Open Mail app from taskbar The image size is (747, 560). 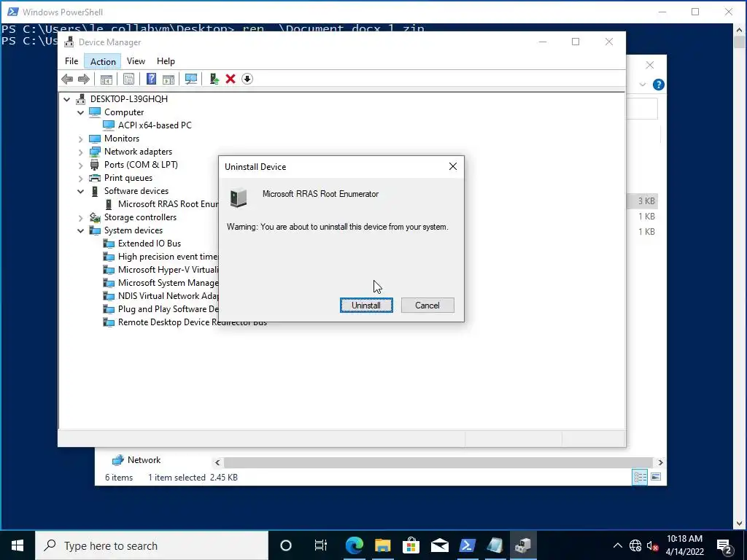pyautogui.click(x=439, y=545)
